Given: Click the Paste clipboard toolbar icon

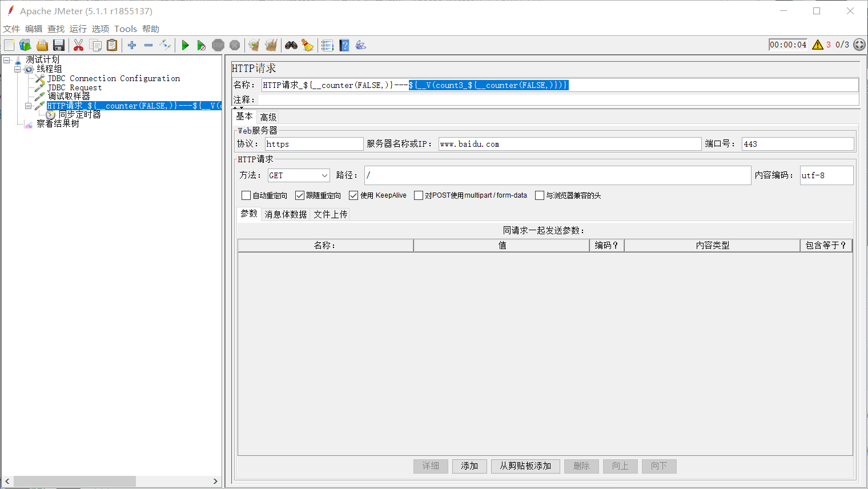Looking at the screenshot, I should pos(112,45).
